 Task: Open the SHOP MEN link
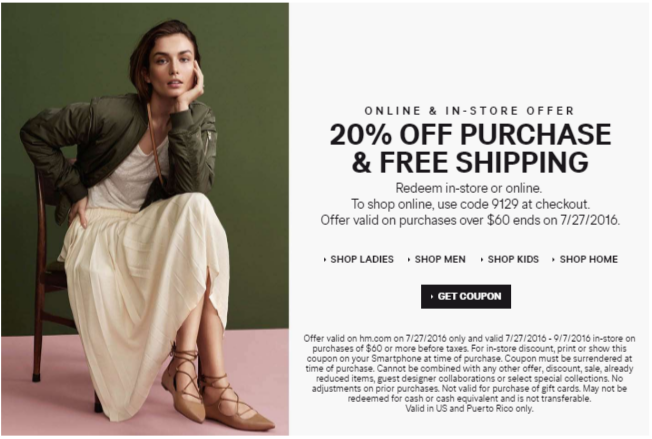tap(440, 259)
